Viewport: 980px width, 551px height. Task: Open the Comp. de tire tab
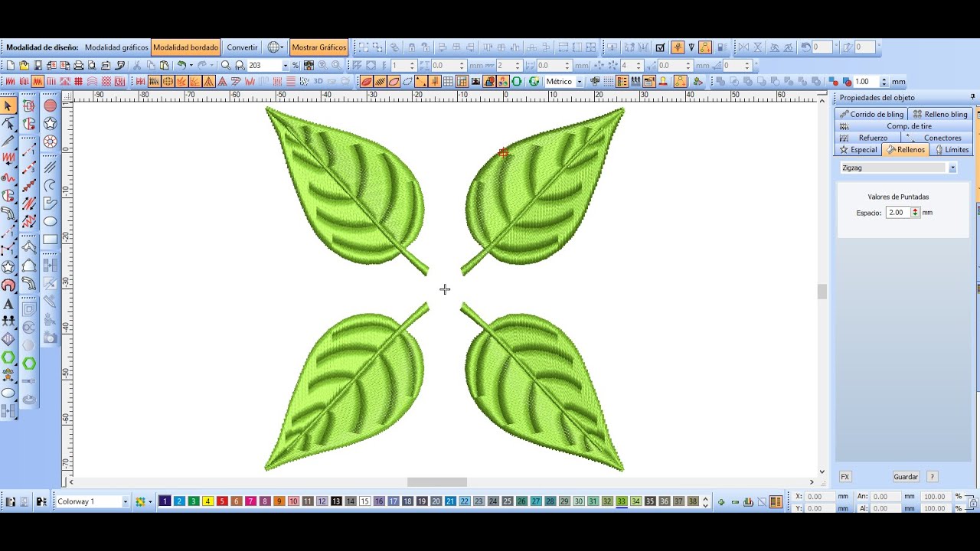pos(903,126)
